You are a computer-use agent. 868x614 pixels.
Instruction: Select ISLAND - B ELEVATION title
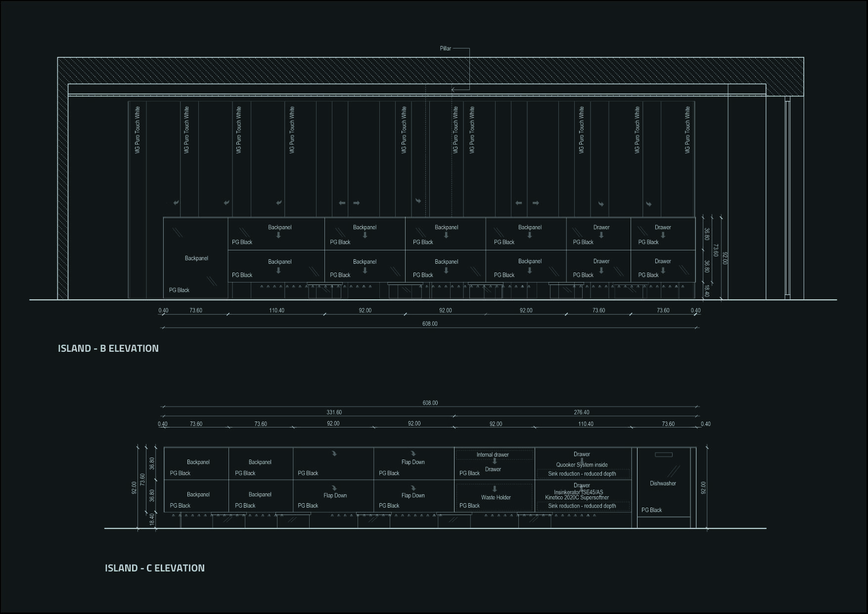pos(108,348)
